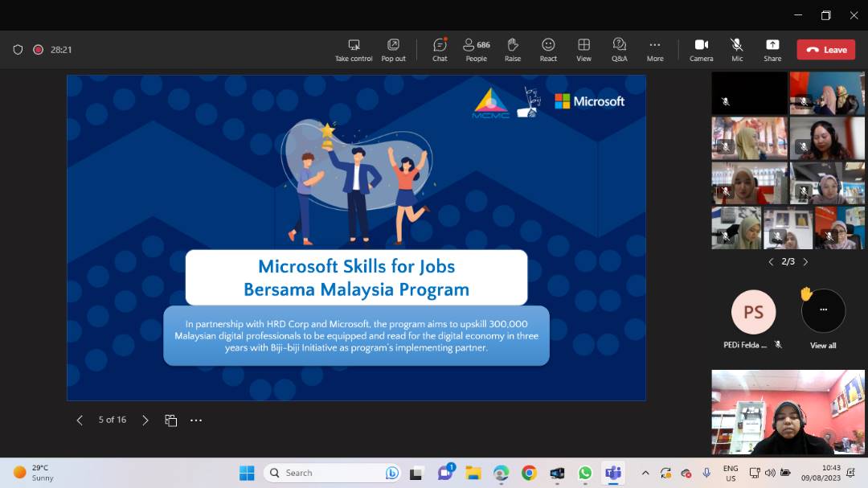Click Take control in the meeting toolbar

[x=354, y=50]
